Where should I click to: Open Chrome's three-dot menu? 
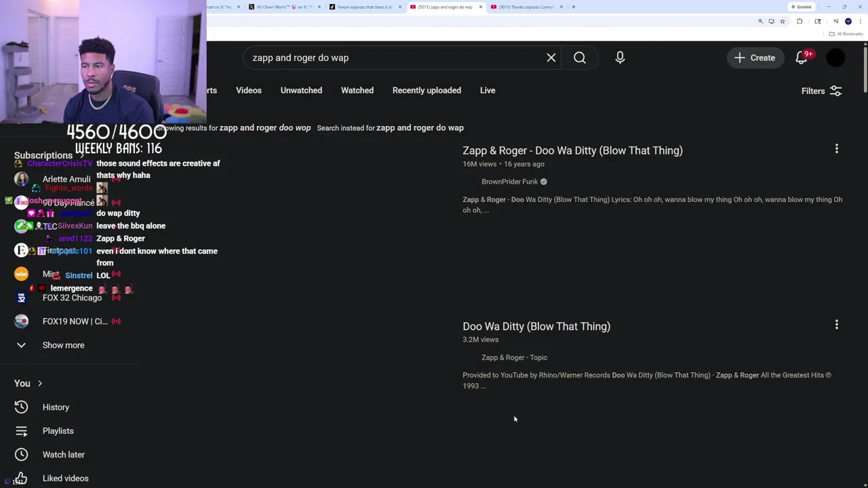[x=860, y=22]
